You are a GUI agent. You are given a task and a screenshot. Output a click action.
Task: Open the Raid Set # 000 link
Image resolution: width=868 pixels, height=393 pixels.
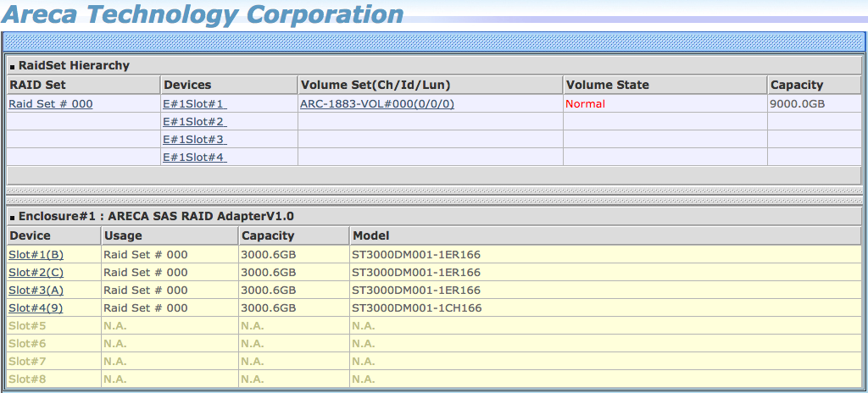click(51, 104)
